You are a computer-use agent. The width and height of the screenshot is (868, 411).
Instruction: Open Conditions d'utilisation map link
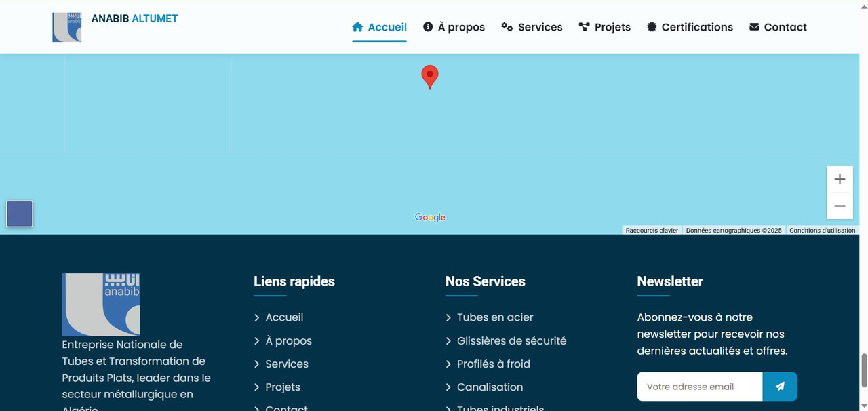point(823,231)
